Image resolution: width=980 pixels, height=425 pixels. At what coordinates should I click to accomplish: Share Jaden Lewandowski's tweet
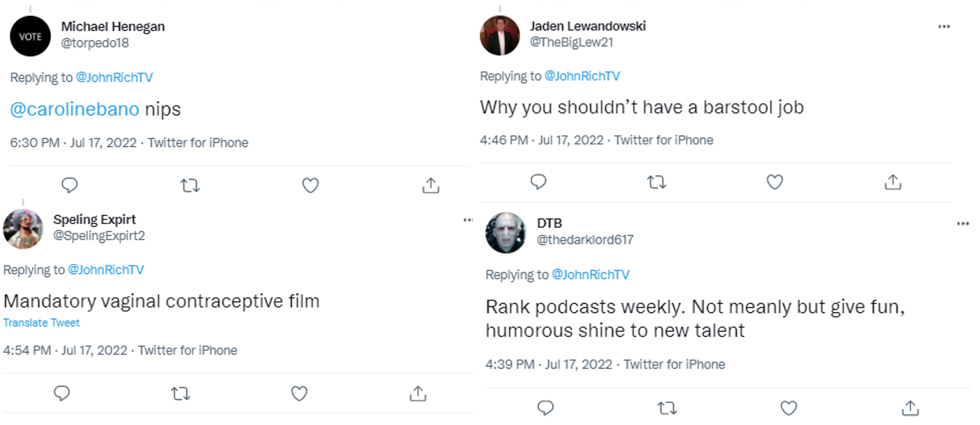[x=893, y=182]
